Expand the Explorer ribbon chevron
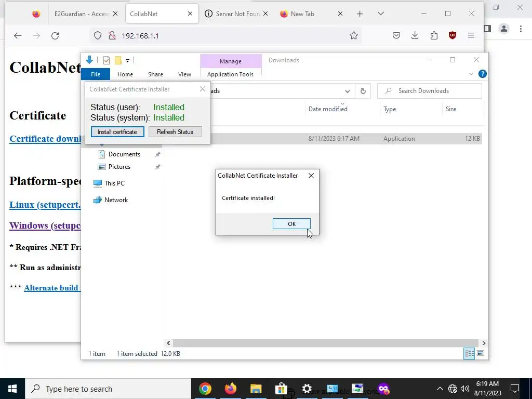The width and height of the screenshot is (532, 399). pos(471,74)
